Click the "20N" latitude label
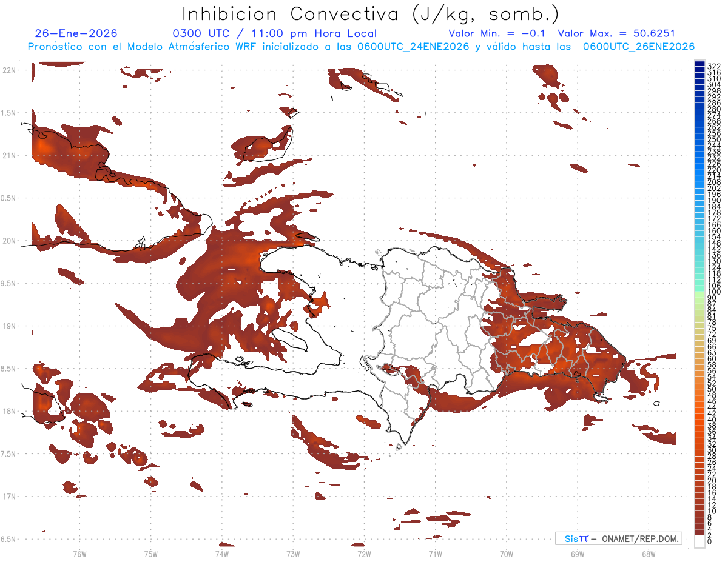Screen dimensions: 728x562 point(10,241)
